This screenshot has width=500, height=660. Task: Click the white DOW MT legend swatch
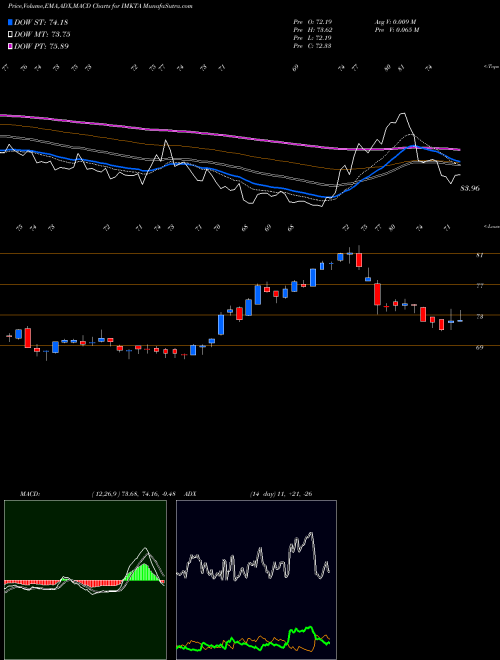tap(11, 35)
